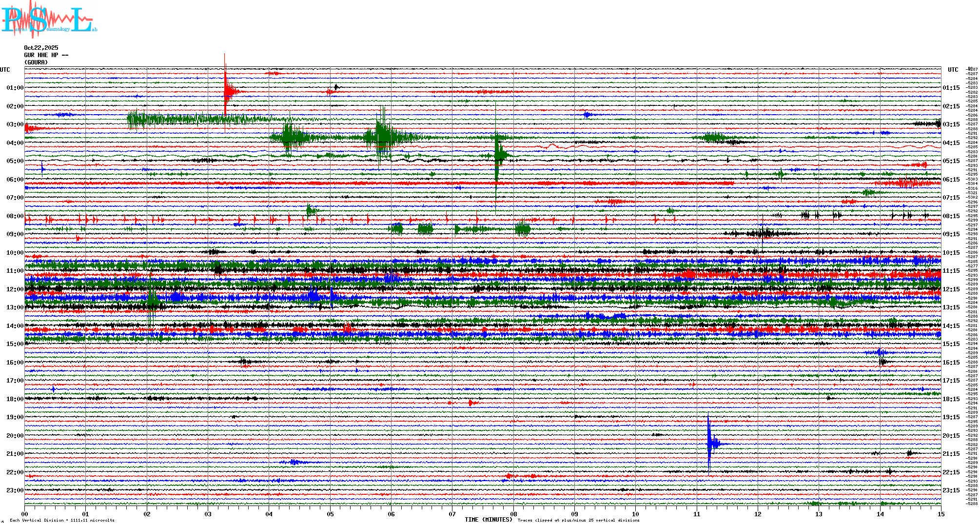Viewport: 980px width, 527px height.
Task: Click minute tick 08 on bottom axis
Action: point(513,514)
